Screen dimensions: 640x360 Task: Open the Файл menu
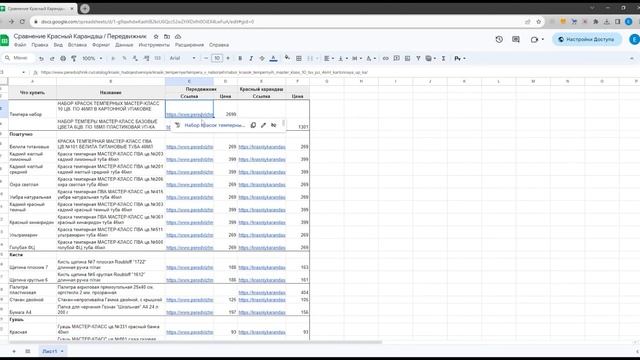pyautogui.click(x=20, y=45)
